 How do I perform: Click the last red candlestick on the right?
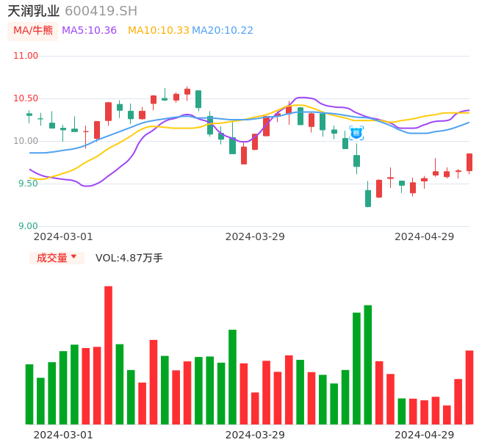(x=469, y=162)
